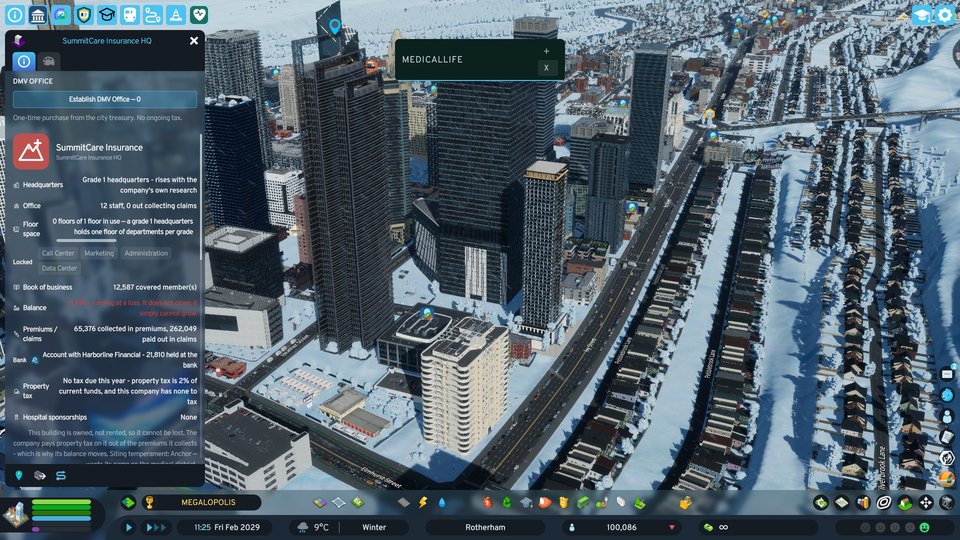Click the floor space usage bar
Viewport: 960px width, 540px height.
[x=86, y=241]
